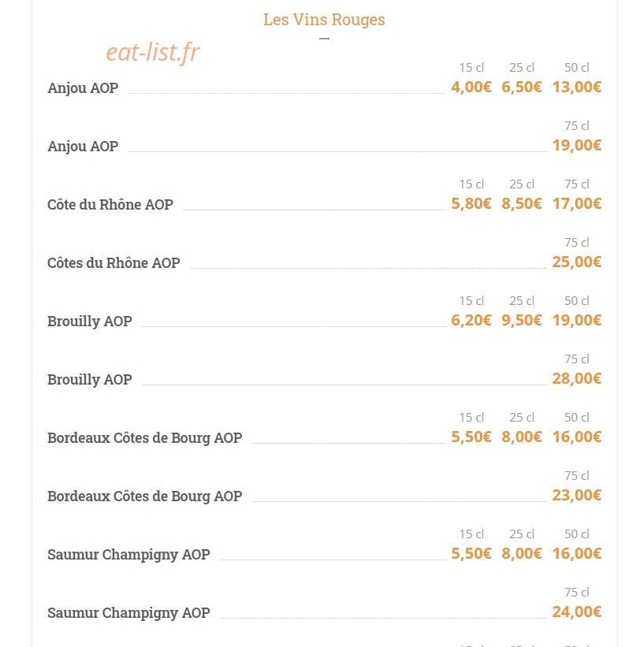Select the first Brouilly AOP entry
Image resolution: width=644 pixels, height=647 pixels.
90,321
